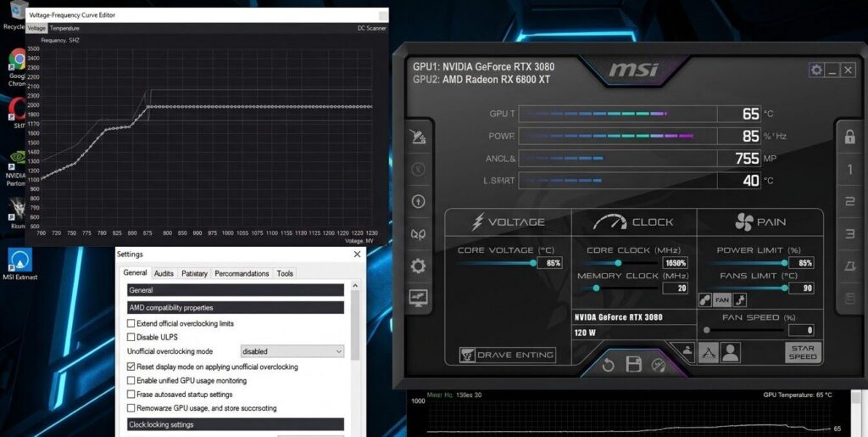Viewport: 868px width, 437px height.
Task: Switch to the Audits tab in Settings
Action: pos(164,273)
